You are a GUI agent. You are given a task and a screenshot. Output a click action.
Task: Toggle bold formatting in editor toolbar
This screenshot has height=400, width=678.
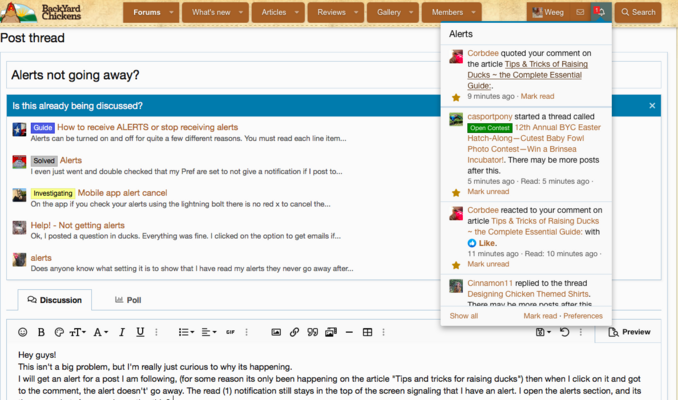[x=41, y=332]
